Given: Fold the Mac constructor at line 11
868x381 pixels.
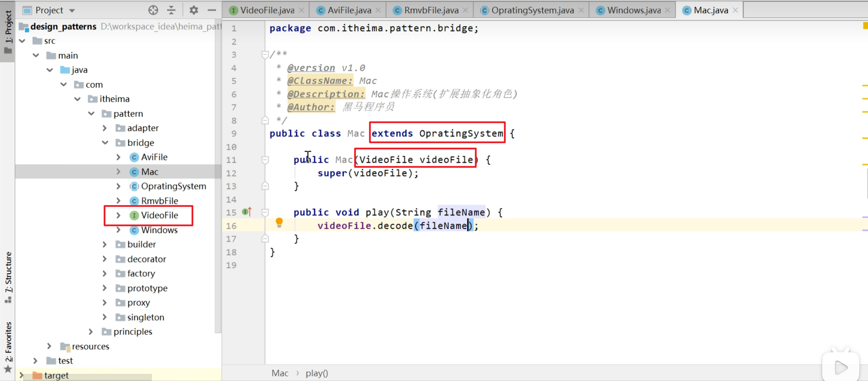Looking at the screenshot, I should pos(265,160).
